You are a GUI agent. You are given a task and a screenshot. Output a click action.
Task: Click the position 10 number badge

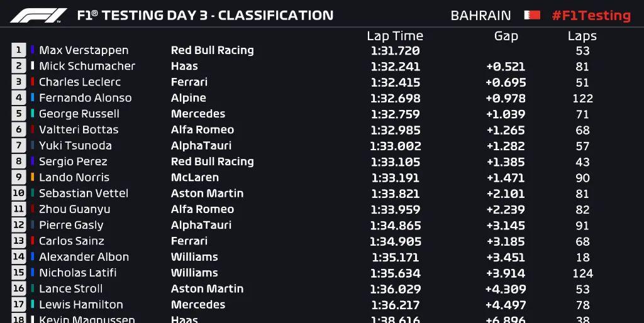[18, 193]
